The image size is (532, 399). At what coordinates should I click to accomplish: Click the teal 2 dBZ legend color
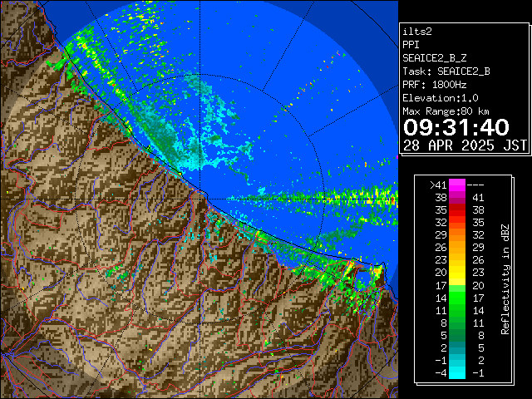tap(457, 347)
